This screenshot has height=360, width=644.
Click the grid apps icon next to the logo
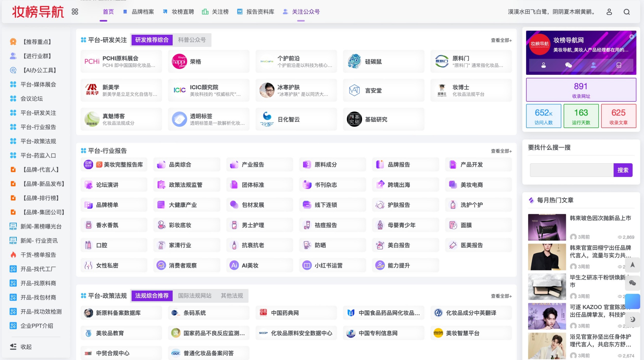[x=75, y=12]
